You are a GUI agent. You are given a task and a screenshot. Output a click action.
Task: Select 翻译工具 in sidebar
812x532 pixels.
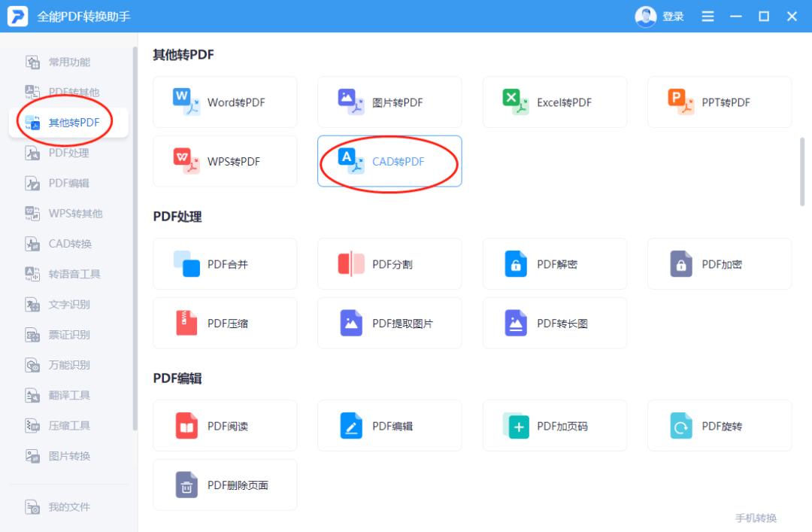tap(68, 395)
